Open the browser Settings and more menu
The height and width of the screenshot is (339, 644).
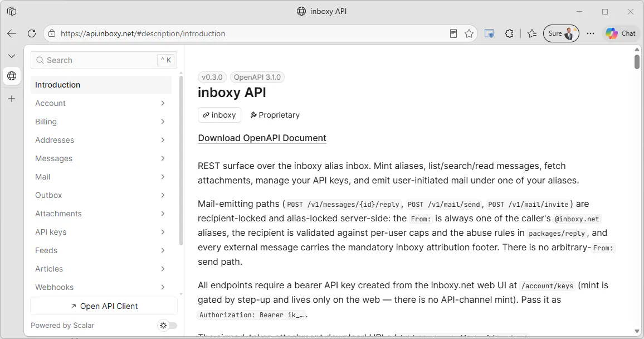[590, 33]
